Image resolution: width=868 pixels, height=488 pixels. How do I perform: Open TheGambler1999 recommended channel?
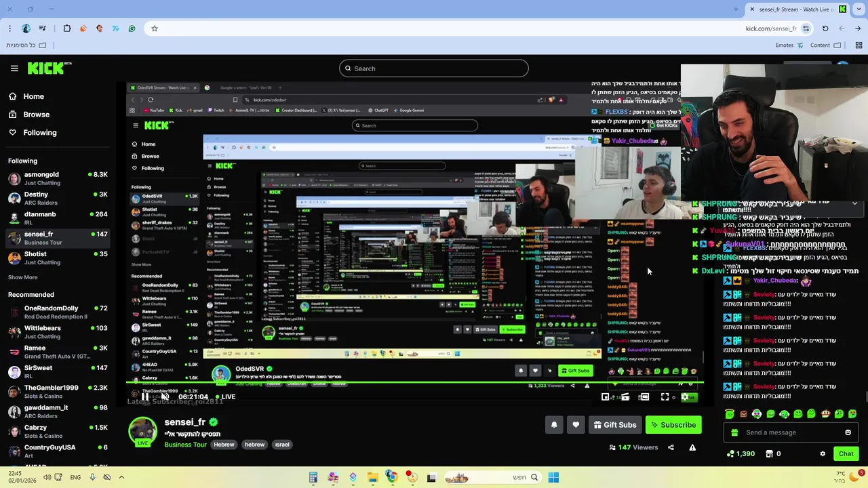58,391
